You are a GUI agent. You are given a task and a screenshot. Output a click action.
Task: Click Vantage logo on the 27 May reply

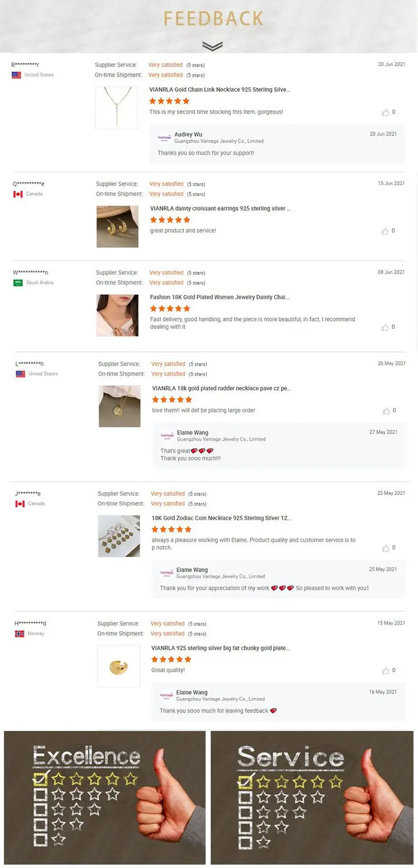click(167, 435)
